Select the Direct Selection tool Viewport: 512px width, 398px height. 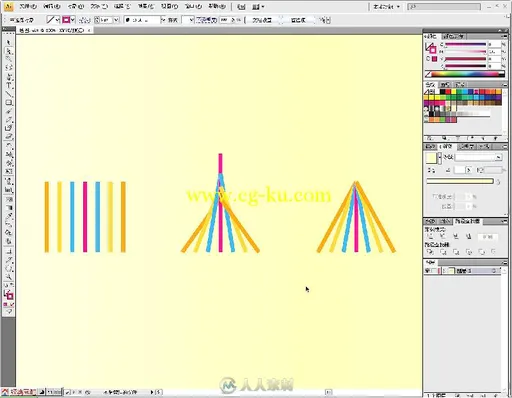tap(8, 51)
